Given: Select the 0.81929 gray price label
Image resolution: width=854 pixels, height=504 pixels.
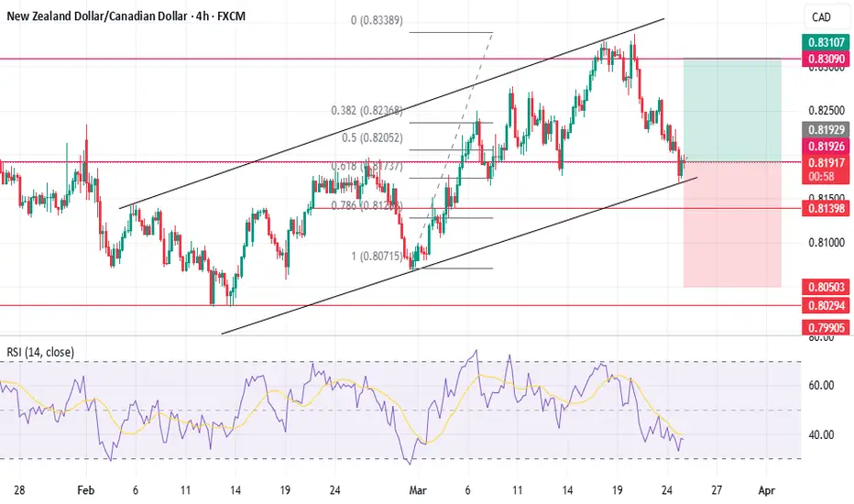Looking at the screenshot, I should click(x=826, y=130).
